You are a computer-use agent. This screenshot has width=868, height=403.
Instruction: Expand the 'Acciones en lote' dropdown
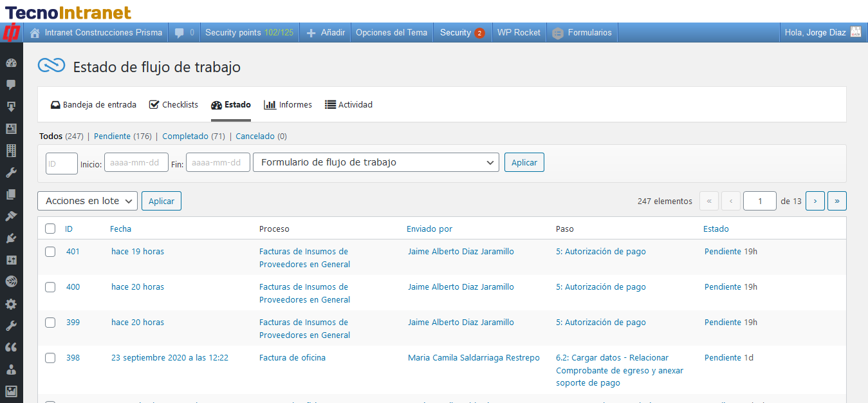coord(88,201)
